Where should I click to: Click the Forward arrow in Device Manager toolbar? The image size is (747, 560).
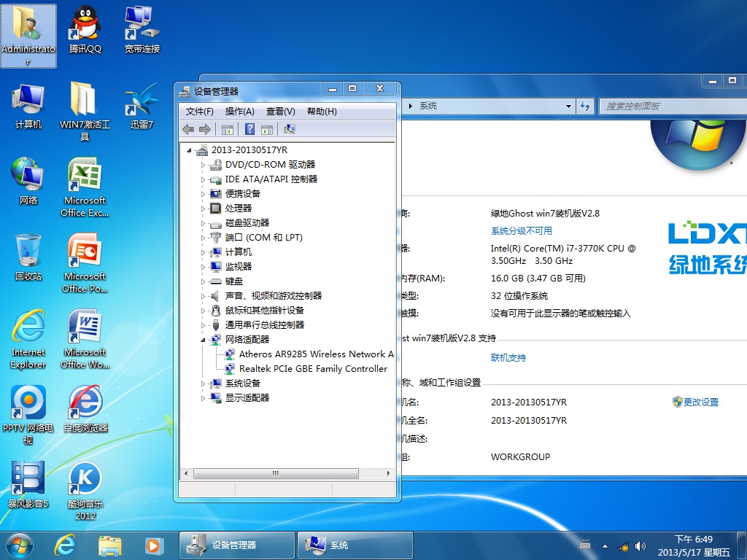click(205, 129)
